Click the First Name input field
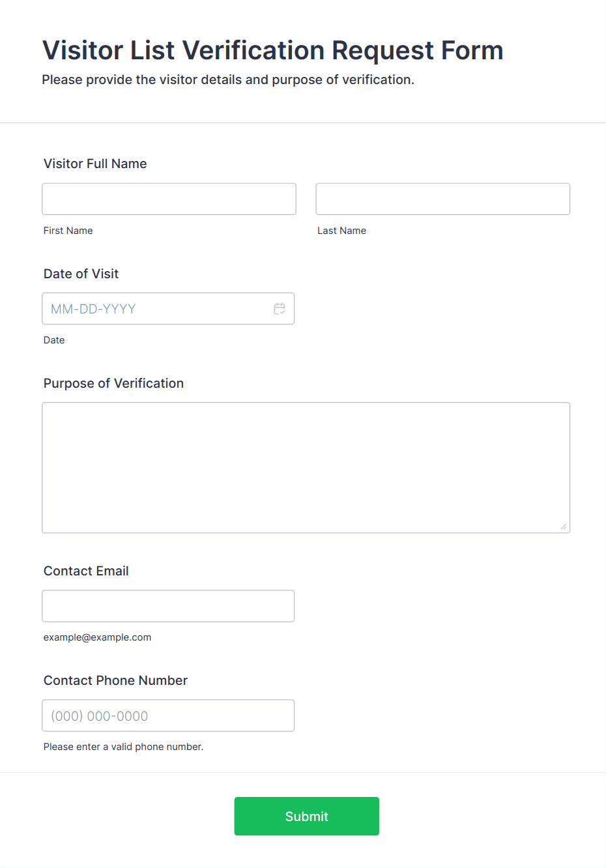 point(169,199)
